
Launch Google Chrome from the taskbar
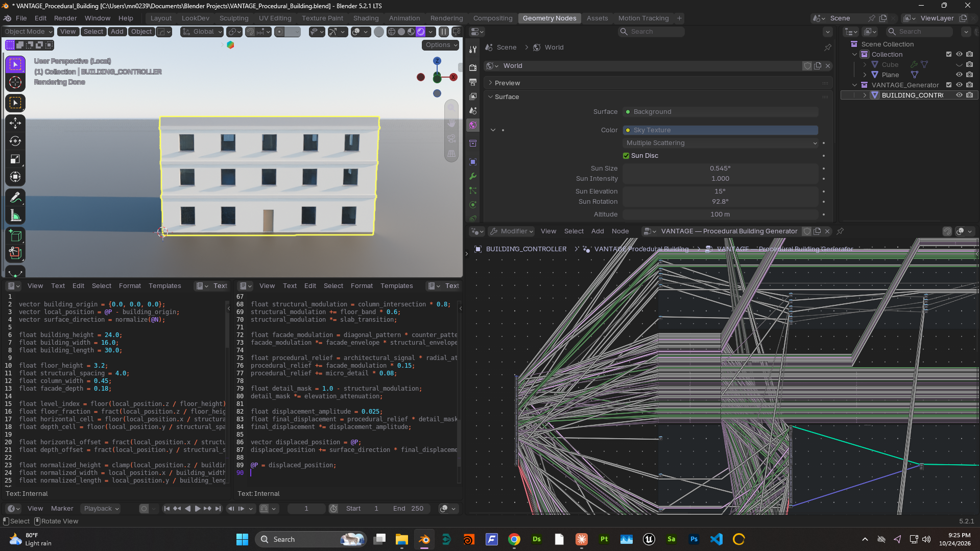(514, 539)
